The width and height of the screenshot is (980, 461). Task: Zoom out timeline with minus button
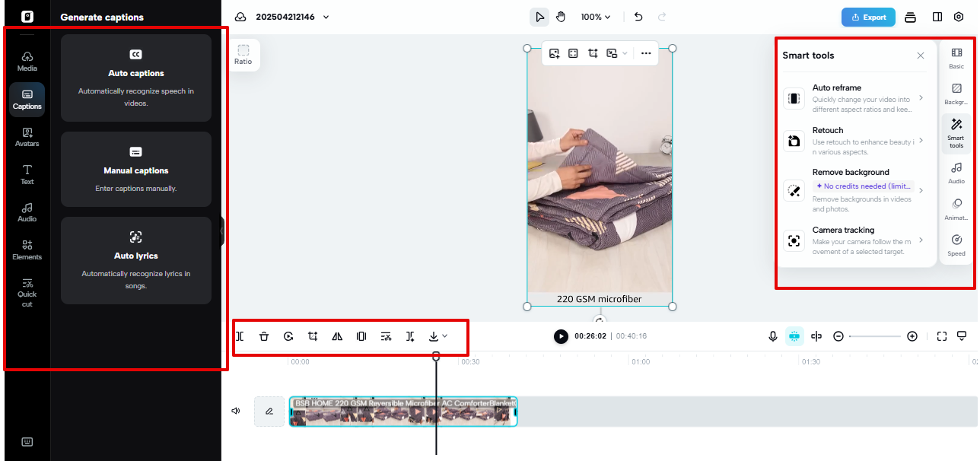(x=838, y=336)
